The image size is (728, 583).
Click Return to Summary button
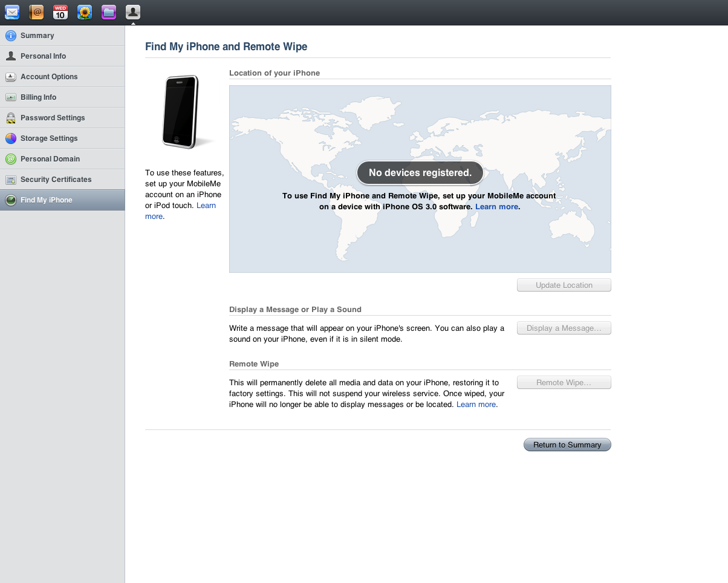[567, 445]
